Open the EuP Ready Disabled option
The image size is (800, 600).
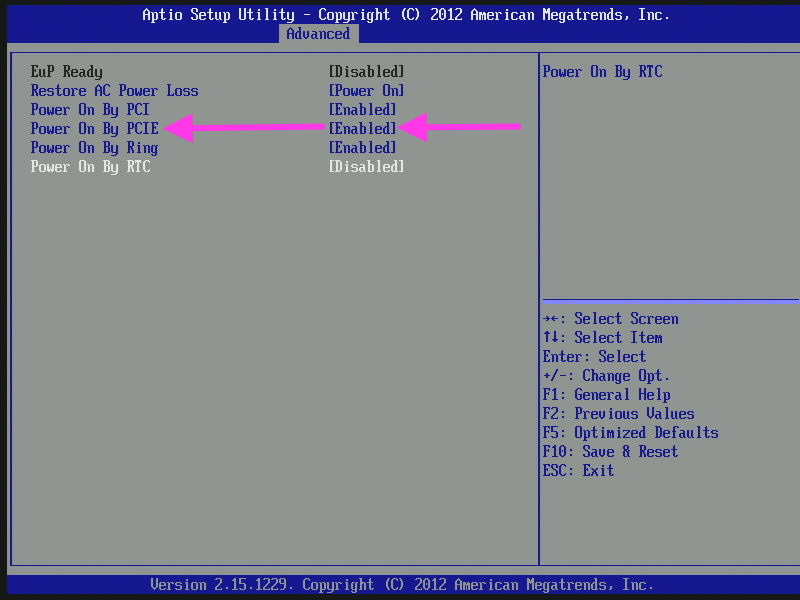point(366,71)
